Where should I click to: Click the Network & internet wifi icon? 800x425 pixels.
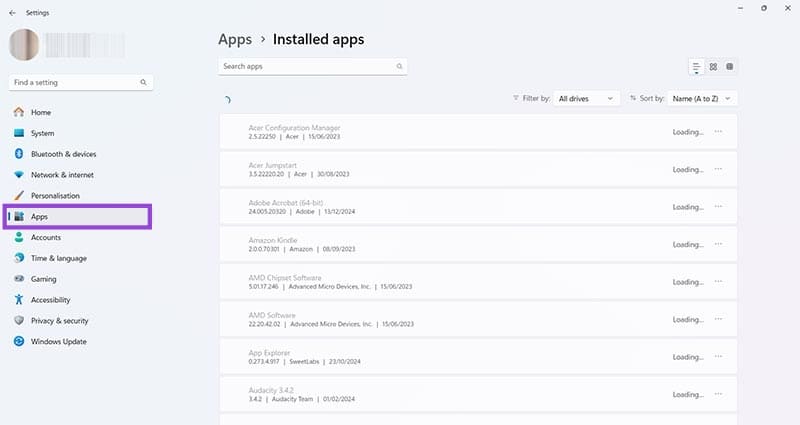pos(19,174)
